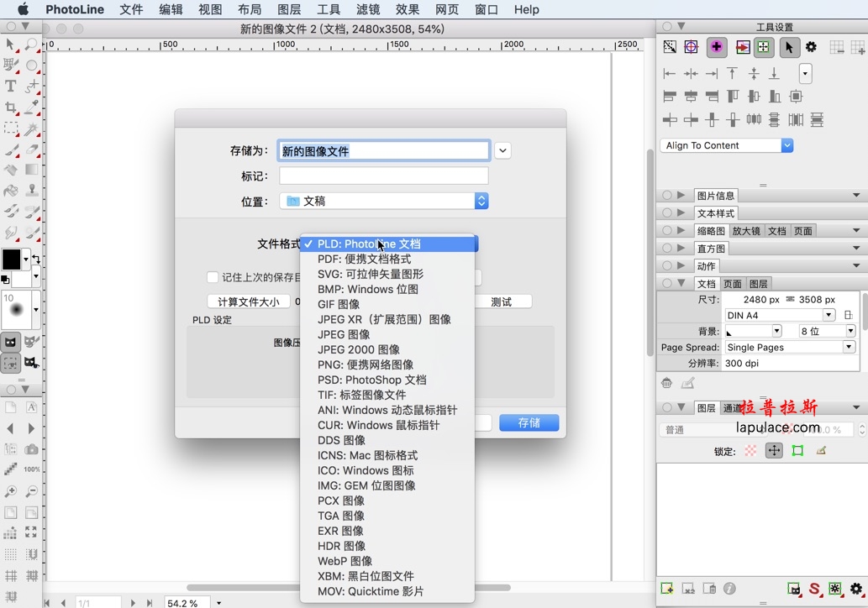The width and height of the screenshot is (868, 608).
Task: Open the brush size preset dropdown arrow
Action: click(x=36, y=310)
